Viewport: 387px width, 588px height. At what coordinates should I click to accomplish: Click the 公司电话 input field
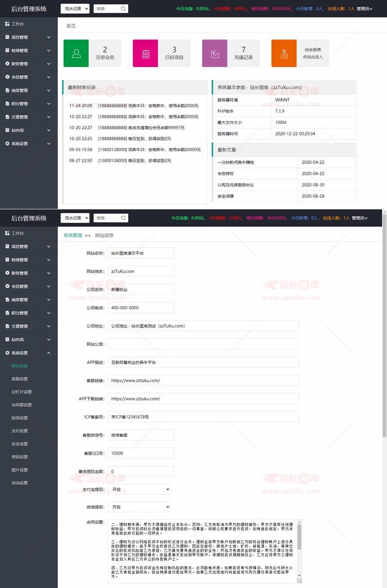point(141,308)
